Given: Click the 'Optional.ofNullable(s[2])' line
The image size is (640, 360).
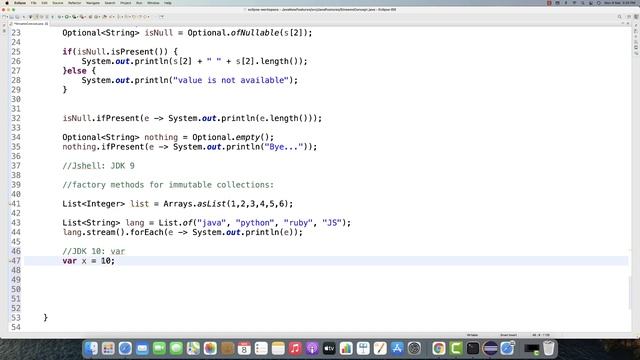Looking at the screenshot, I should 187,33.
